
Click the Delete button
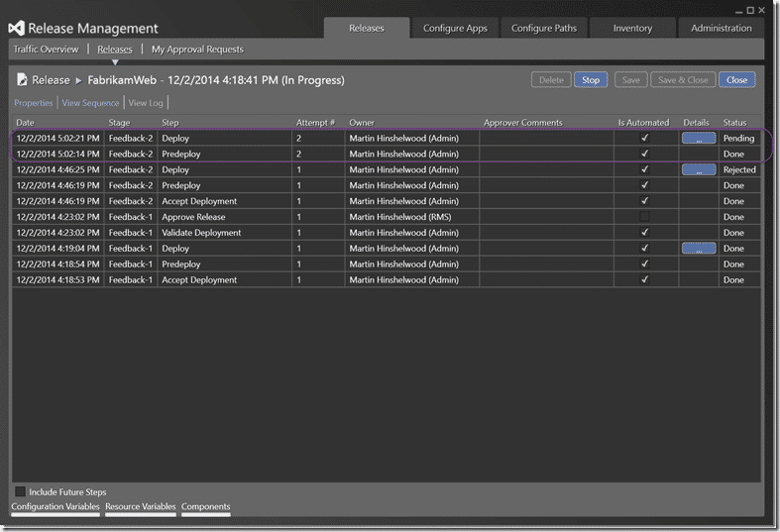click(551, 80)
